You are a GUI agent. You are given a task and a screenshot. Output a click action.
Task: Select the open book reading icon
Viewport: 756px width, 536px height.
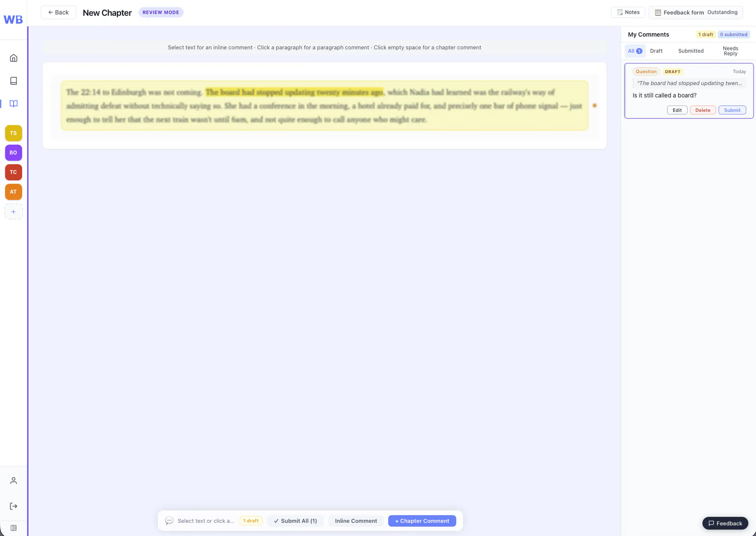click(x=14, y=104)
